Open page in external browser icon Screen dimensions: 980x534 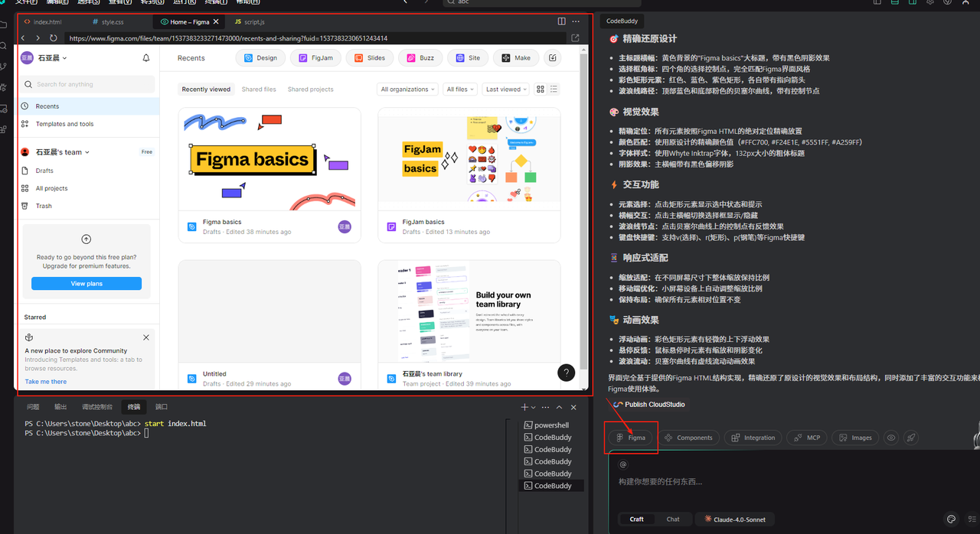575,38
